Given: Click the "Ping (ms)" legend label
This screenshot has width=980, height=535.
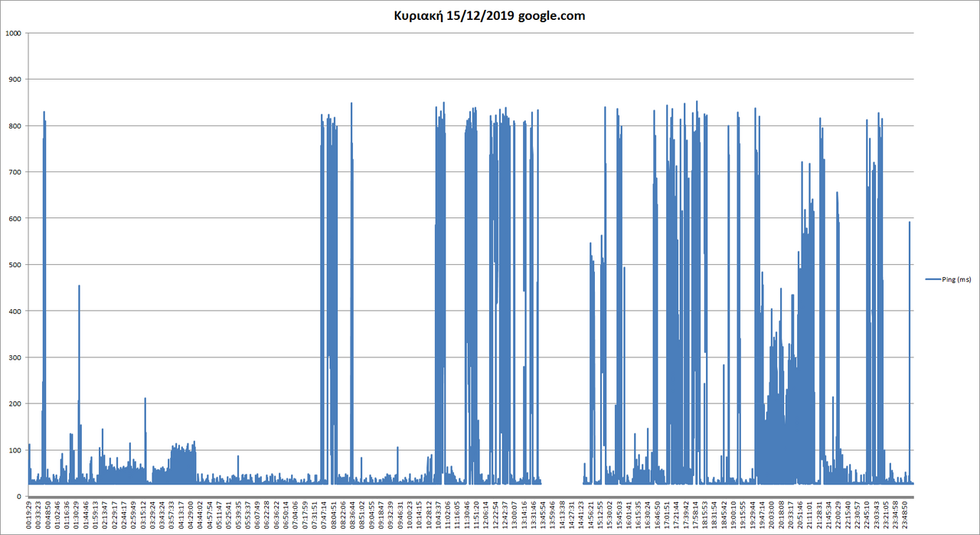Looking at the screenshot, I should (x=955, y=279).
